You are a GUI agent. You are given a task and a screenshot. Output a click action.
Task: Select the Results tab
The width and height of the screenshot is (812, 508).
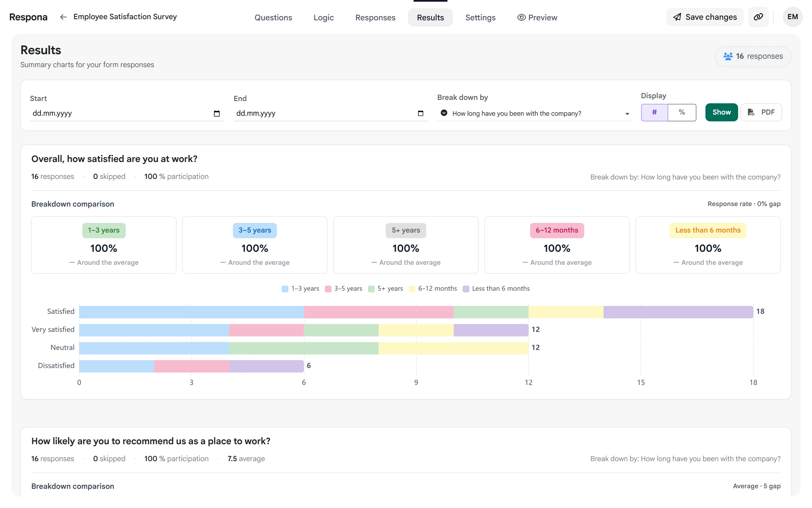point(430,17)
